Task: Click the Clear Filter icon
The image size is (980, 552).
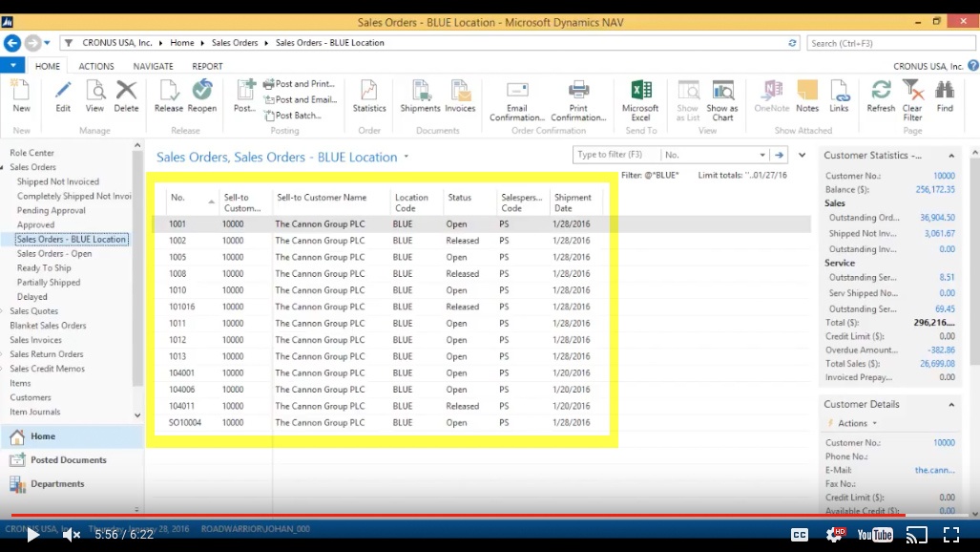Action: pos(912,101)
